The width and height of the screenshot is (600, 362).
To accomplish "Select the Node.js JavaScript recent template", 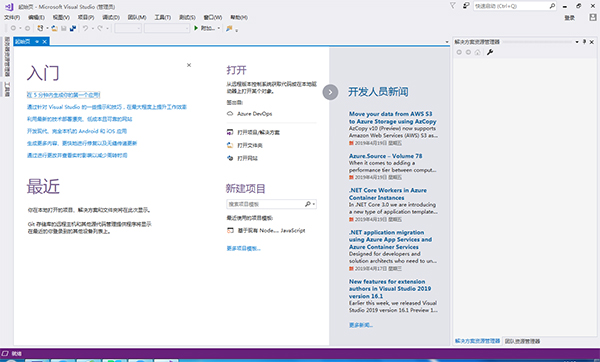I will pyautogui.click(x=266, y=230).
